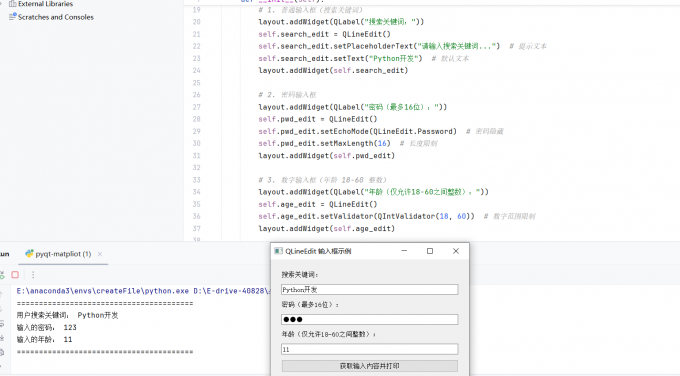Rerun the script with the green rerun icon
This screenshot has width=680, height=376.
click(x=1, y=275)
